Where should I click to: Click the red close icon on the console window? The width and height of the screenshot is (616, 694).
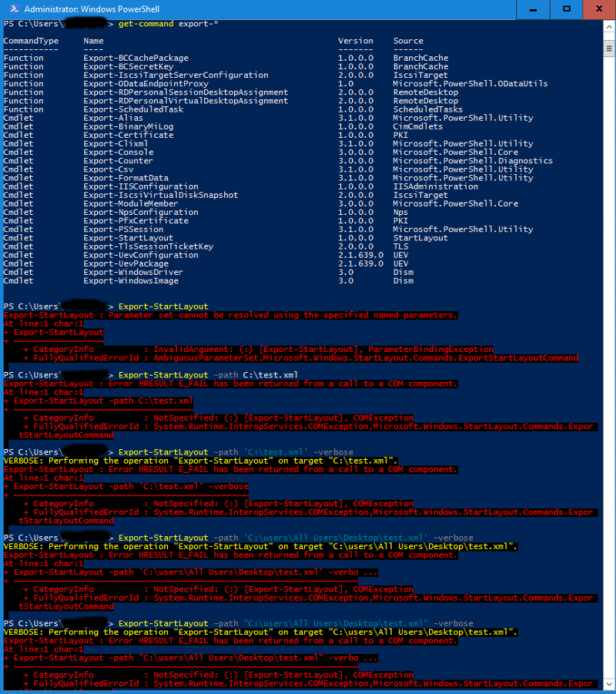tap(598, 9)
